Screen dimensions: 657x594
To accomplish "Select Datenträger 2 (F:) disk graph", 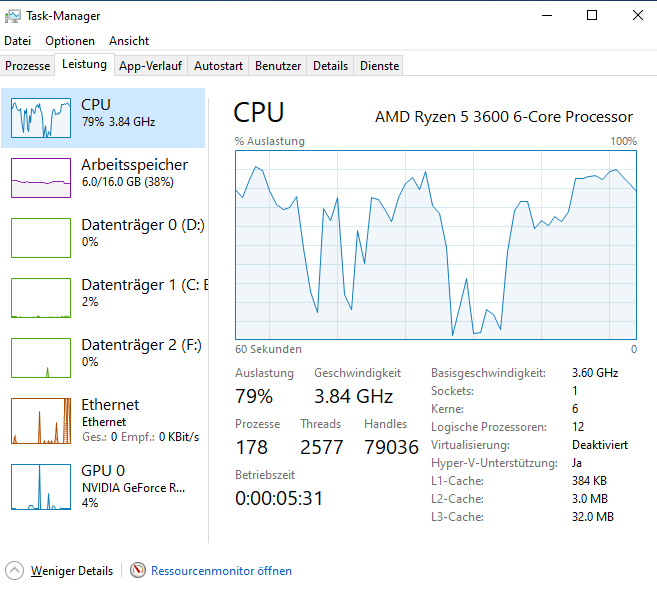I will click(x=41, y=358).
